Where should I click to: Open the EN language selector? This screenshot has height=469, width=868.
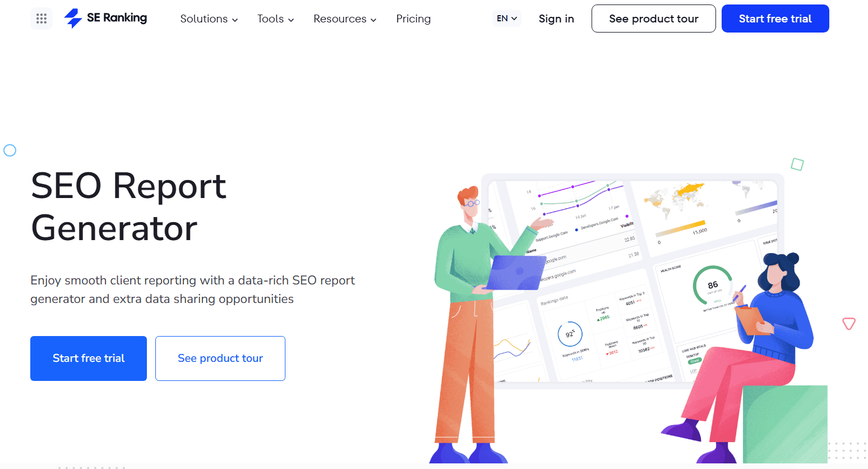507,19
